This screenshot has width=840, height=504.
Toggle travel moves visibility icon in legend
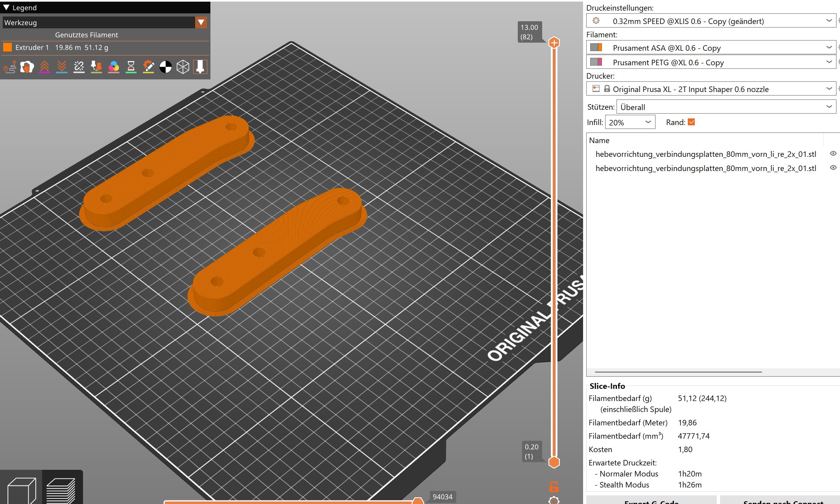click(x=10, y=67)
